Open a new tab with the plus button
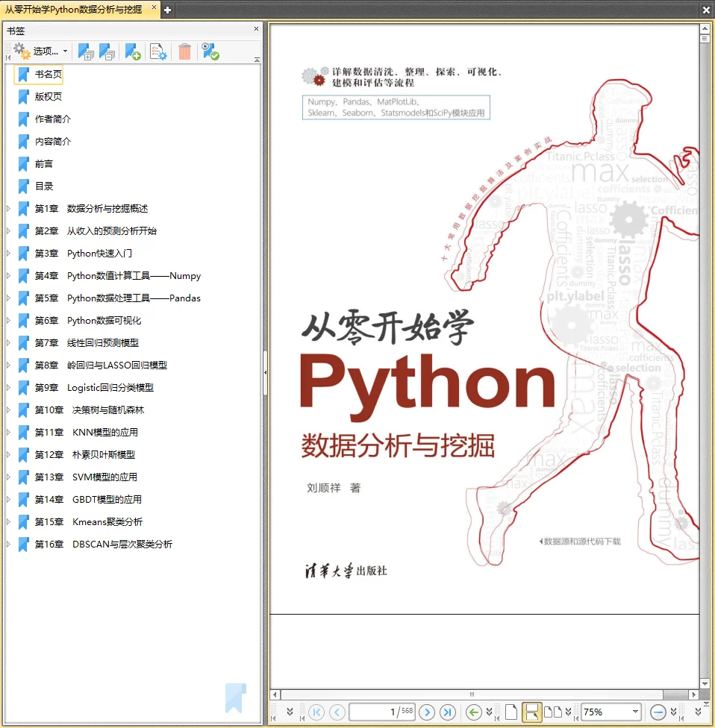Screen dimensions: 715x728 168,10
